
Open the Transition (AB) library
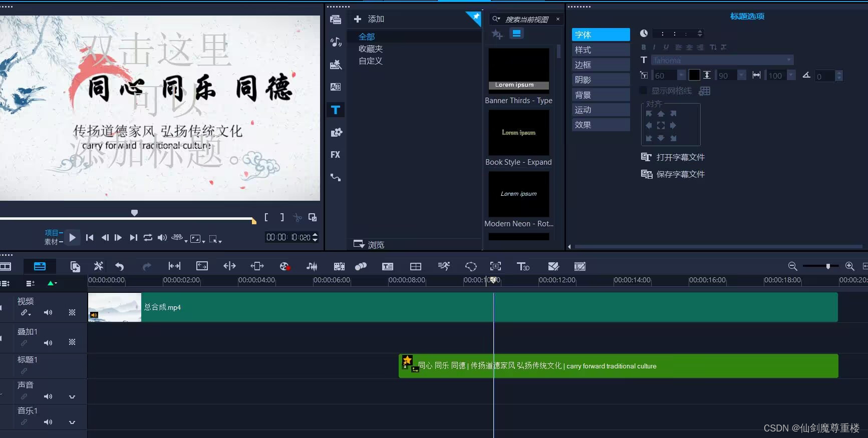click(336, 87)
